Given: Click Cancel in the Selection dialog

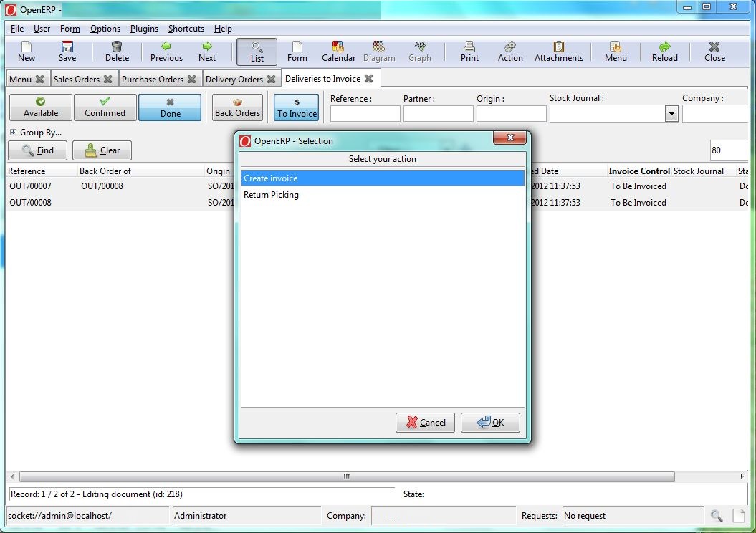Looking at the screenshot, I should pyautogui.click(x=425, y=423).
